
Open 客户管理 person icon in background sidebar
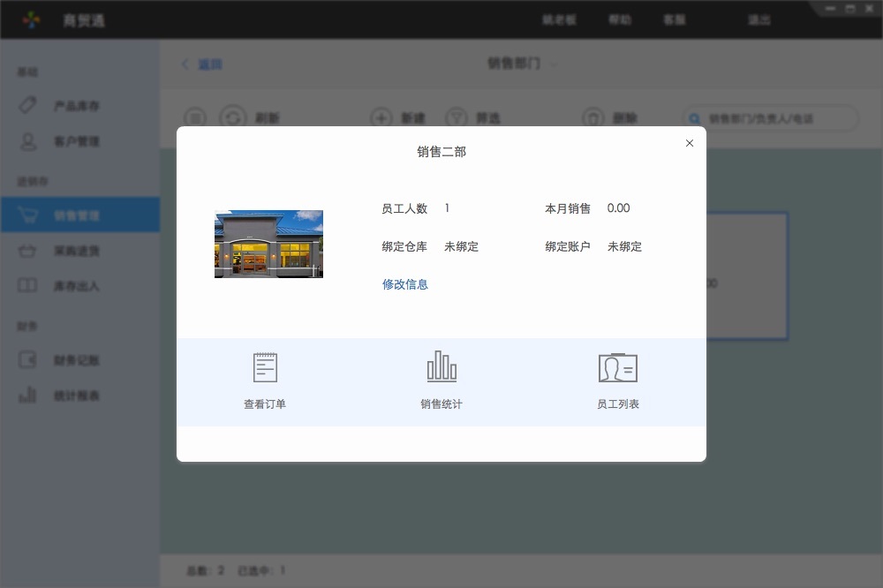(x=28, y=140)
